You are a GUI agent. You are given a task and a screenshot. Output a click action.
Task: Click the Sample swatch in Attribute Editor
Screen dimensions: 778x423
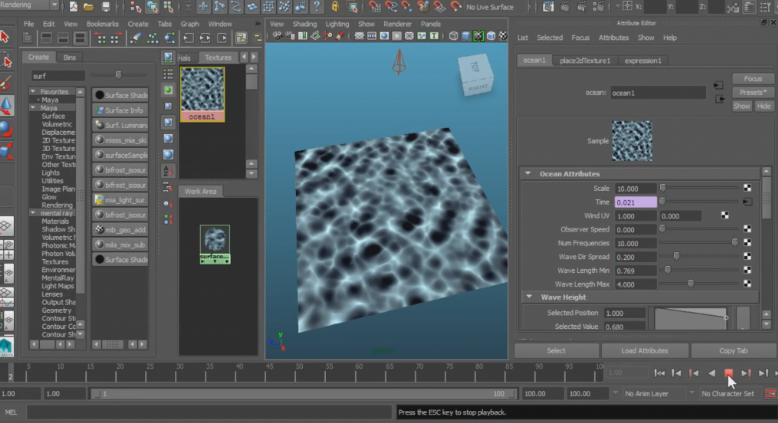tap(632, 141)
